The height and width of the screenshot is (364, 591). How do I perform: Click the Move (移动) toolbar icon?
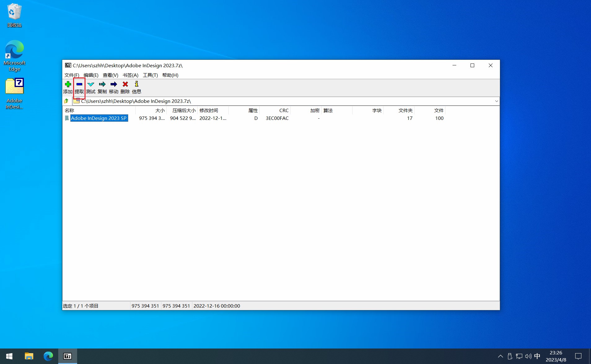point(114,84)
